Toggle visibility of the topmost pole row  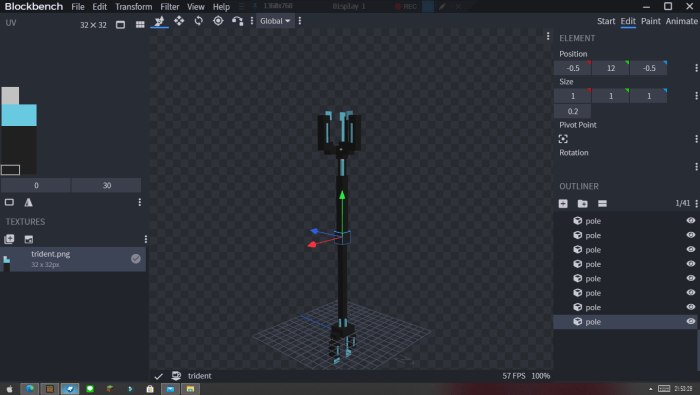691,220
